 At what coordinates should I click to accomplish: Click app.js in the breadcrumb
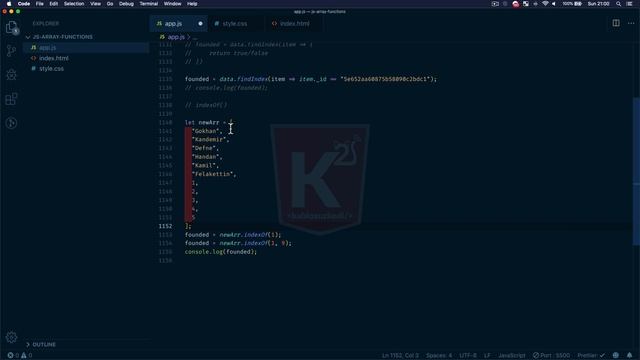(176, 37)
